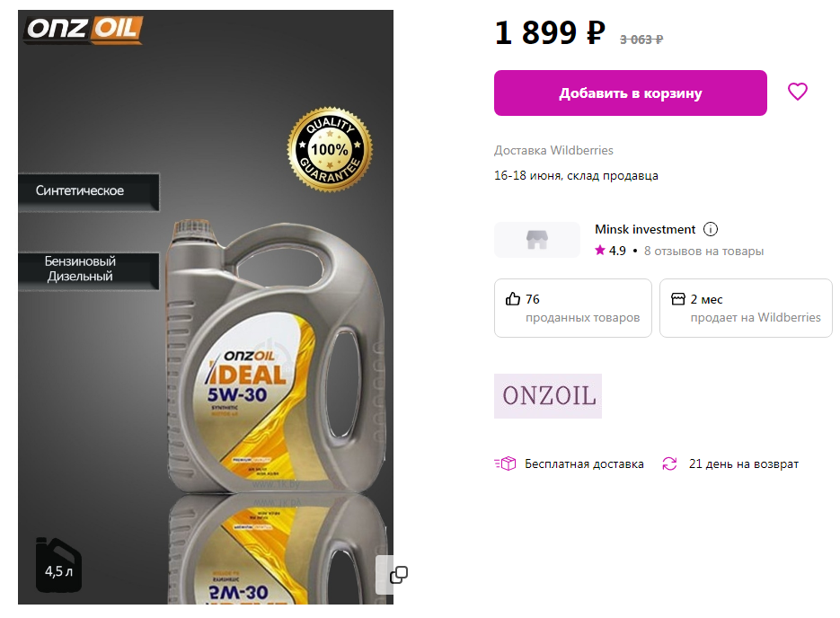
Task: Add product to favorites with heart icon
Action: point(797,92)
